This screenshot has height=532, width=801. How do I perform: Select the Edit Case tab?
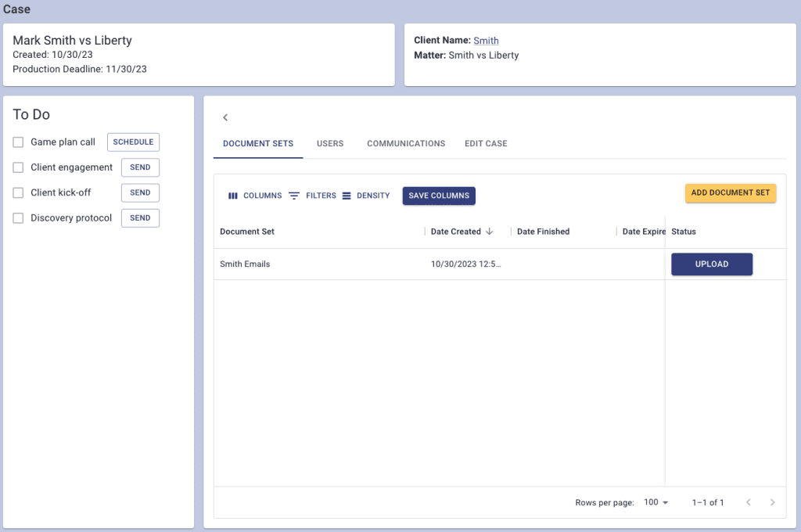pyautogui.click(x=486, y=144)
